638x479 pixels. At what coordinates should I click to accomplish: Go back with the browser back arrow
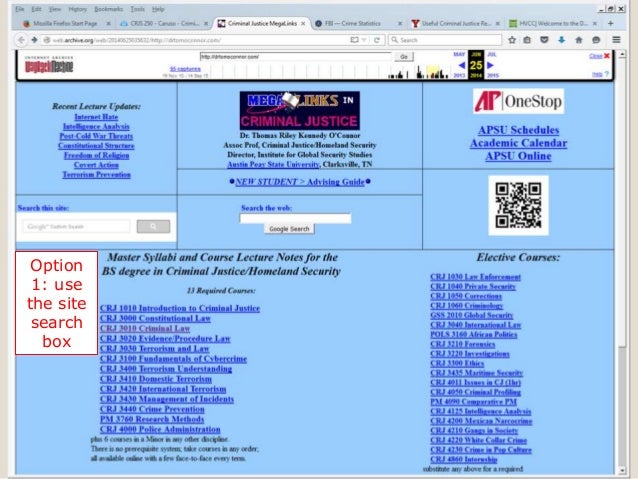21,40
